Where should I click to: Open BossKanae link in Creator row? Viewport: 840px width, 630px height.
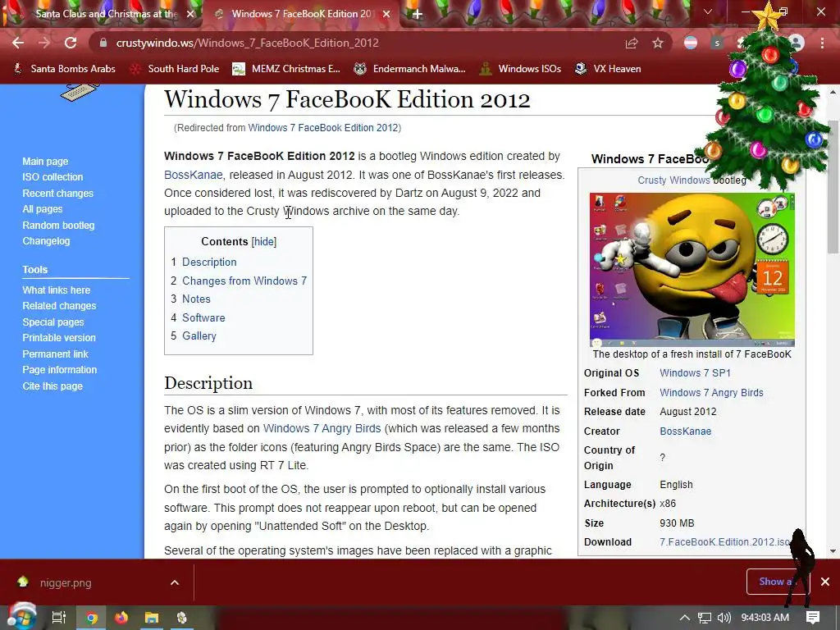coord(685,431)
